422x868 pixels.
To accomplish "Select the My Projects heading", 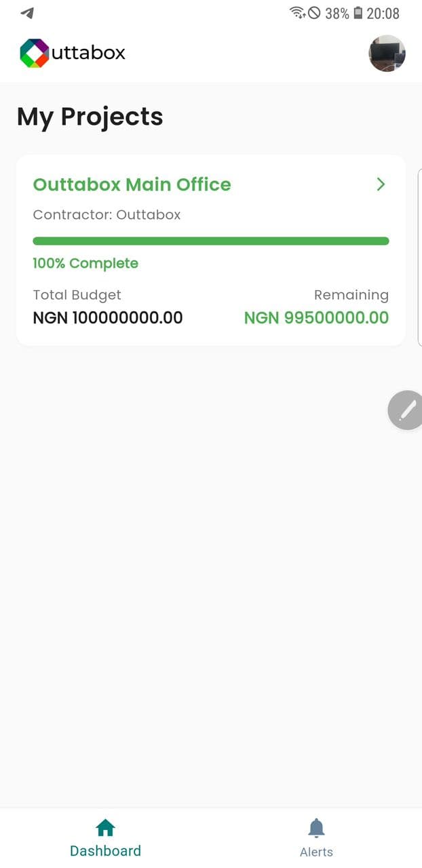I will 90,117.
